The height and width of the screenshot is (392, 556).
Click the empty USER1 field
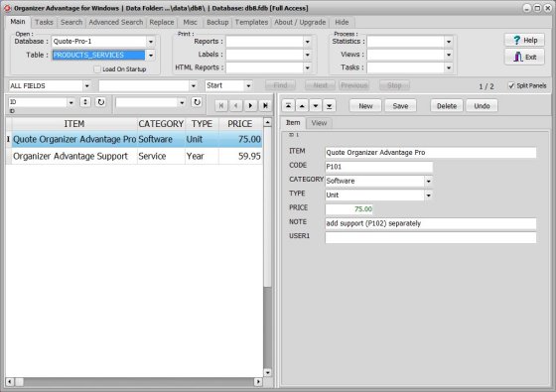click(431, 238)
